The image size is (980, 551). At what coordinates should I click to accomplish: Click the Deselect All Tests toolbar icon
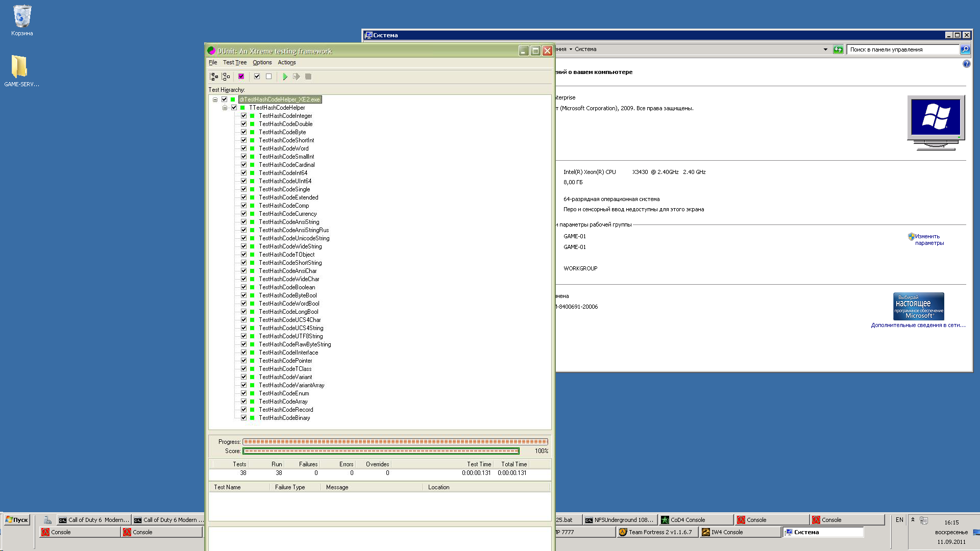226,77
